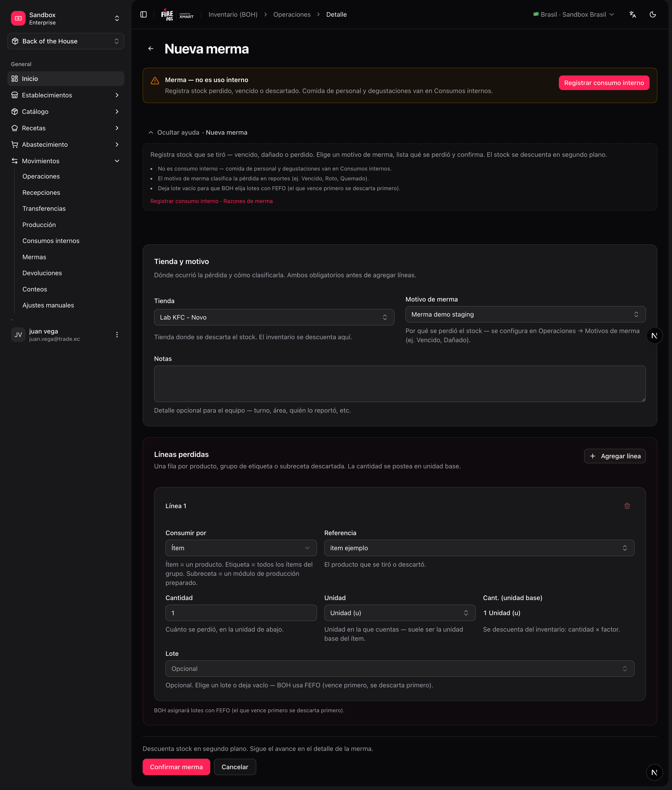Screen dimensions: 672x790
Task: Click the Catálogo box icon
Action: coord(14,112)
